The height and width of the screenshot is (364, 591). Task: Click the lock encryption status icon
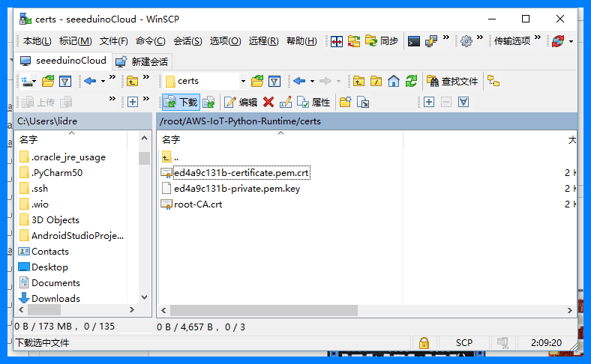pos(424,343)
